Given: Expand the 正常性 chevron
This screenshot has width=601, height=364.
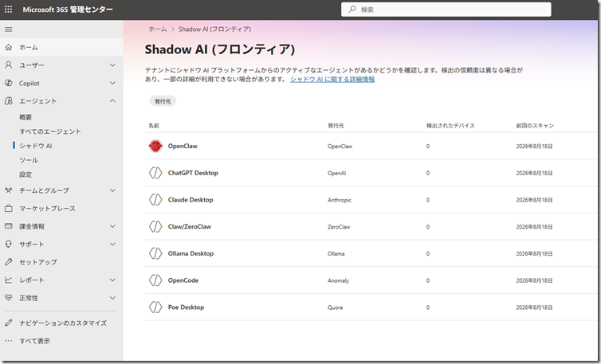Looking at the screenshot, I should pos(112,298).
